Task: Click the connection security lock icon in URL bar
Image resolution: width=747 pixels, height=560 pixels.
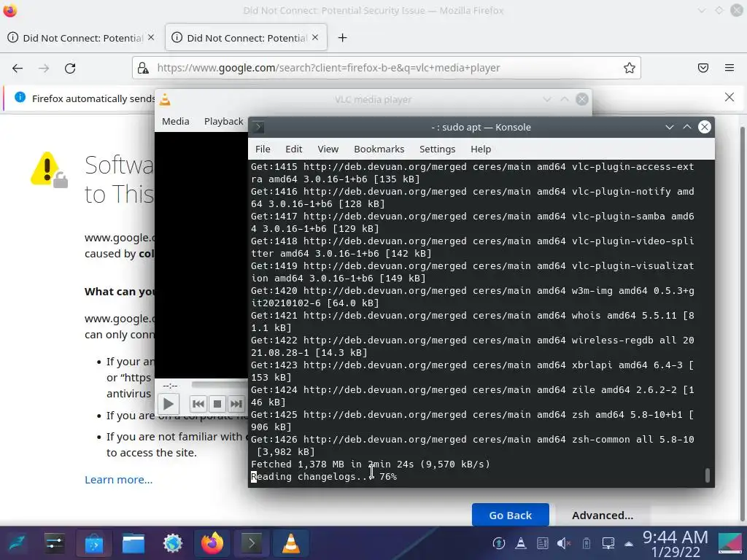Action: pos(143,68)
